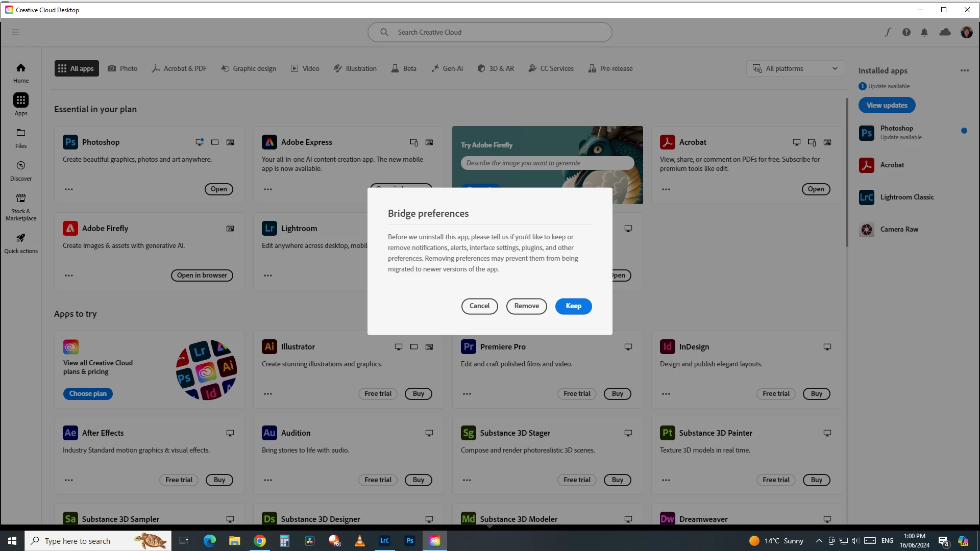Open the fonts icon in header

(888, 32)
